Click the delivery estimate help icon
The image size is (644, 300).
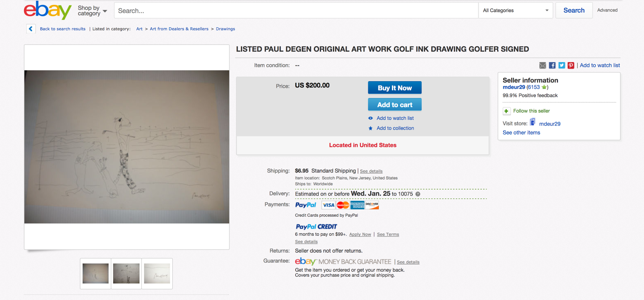[x=418, y=194]
